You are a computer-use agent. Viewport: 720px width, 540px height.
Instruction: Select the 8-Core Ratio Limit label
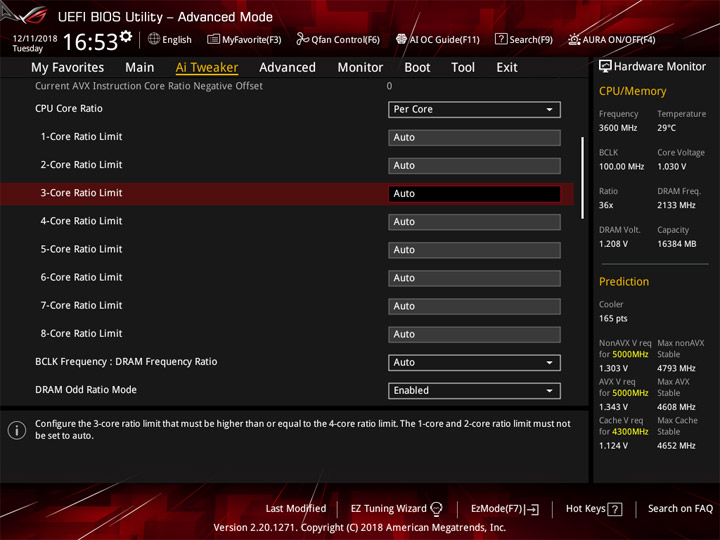(81, 334)
